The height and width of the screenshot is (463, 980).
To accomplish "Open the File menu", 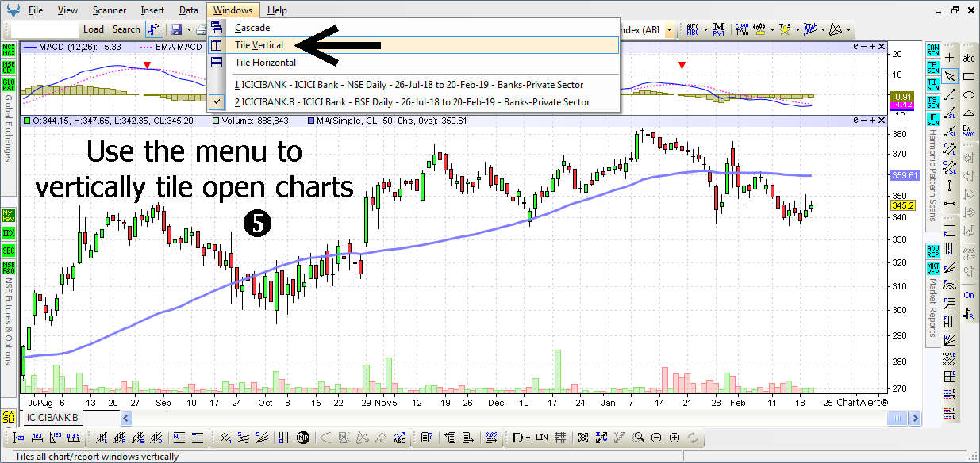I will pos(36,10).
